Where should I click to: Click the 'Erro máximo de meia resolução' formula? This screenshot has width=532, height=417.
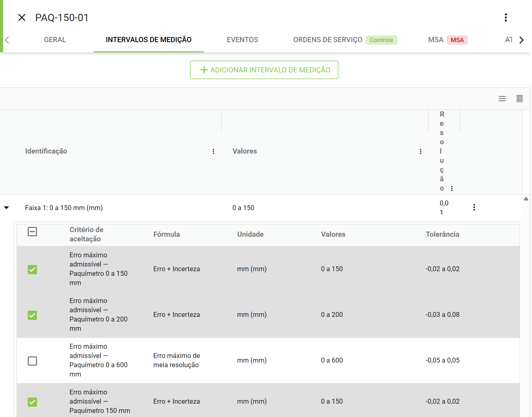(176, 360)
